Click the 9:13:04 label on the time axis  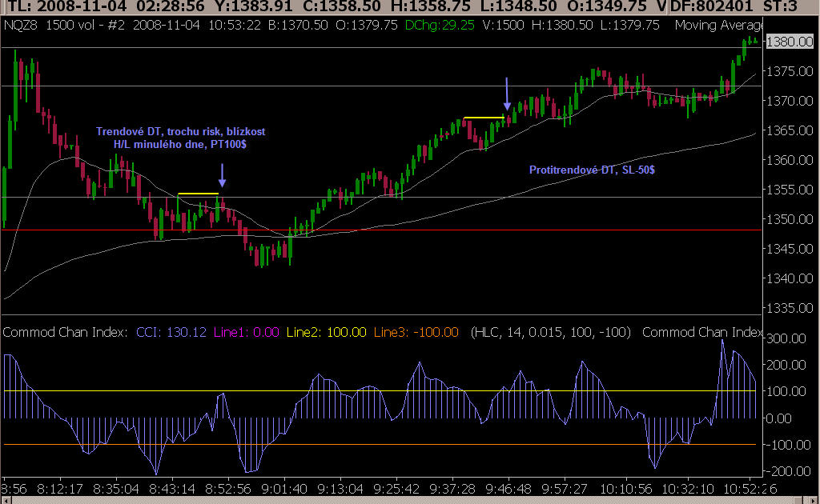pyautogui.click(x=340, y=490)
